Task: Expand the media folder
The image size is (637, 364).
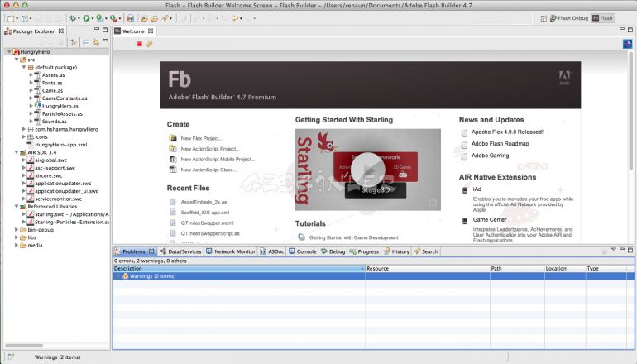Action: [x=17, y=245]
